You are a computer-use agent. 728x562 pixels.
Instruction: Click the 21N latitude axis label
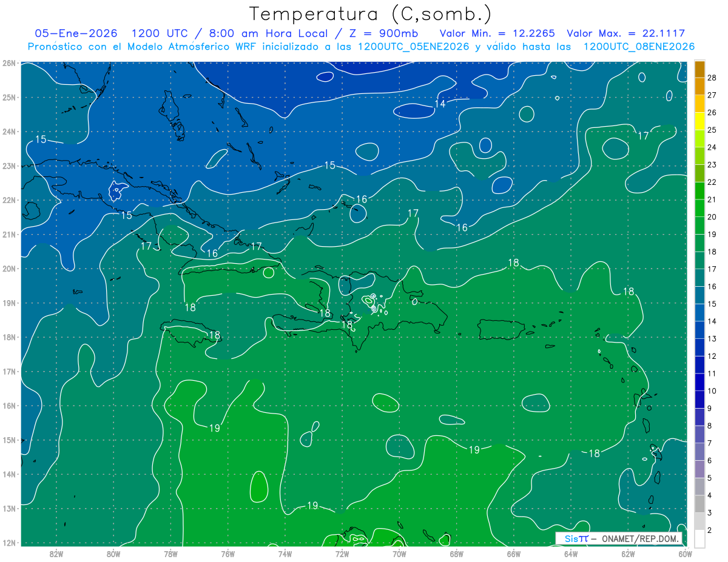[9, 234]
